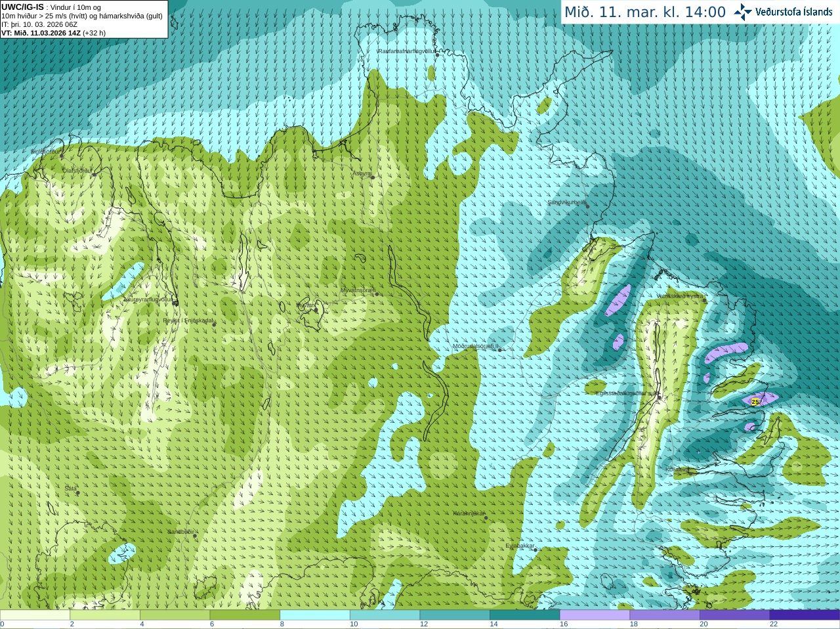Click the timestamp Mið. 11. mar. kl. 14:00

644,12
